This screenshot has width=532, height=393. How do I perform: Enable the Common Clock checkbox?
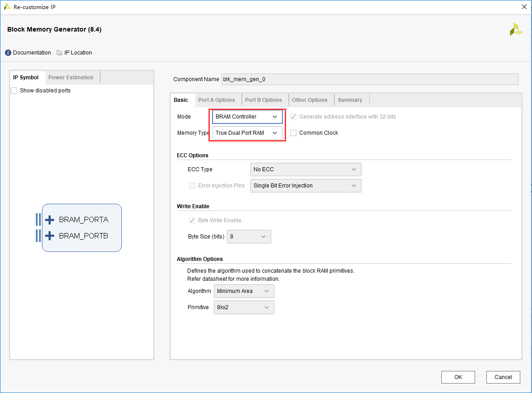coord(293,133)
